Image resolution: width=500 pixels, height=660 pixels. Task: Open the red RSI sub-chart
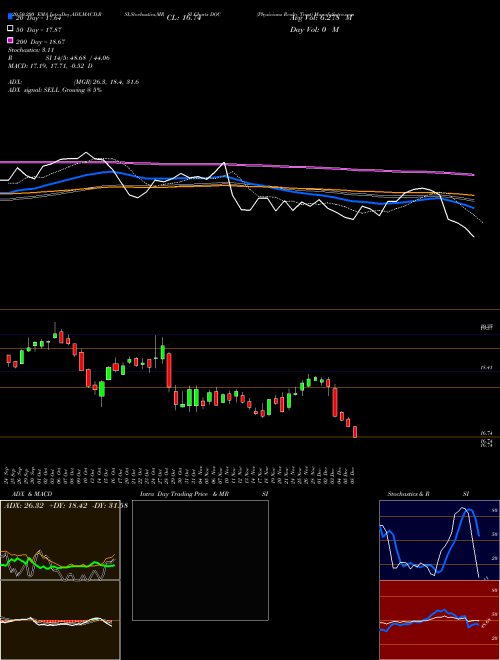coord(439,620)
